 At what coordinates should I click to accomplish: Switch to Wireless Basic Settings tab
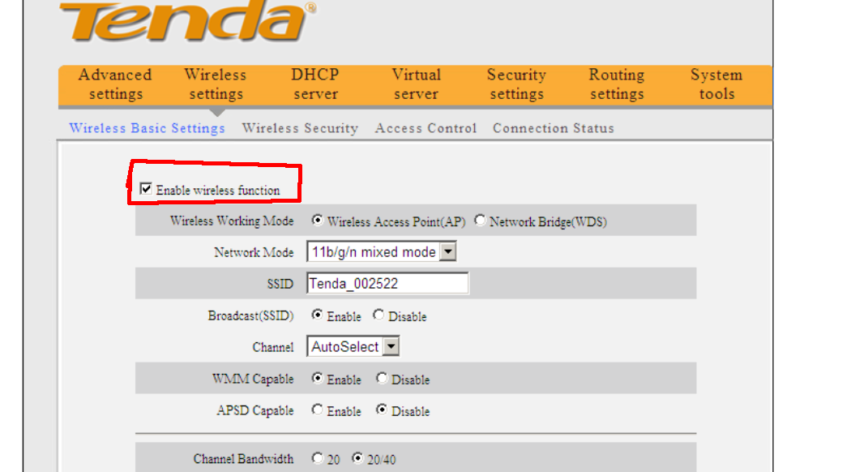pyautogui.click(x=148, y=128)
